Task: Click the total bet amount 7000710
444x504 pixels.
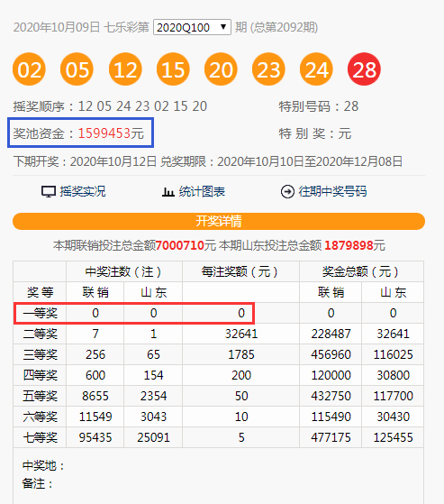Action: 180,245
